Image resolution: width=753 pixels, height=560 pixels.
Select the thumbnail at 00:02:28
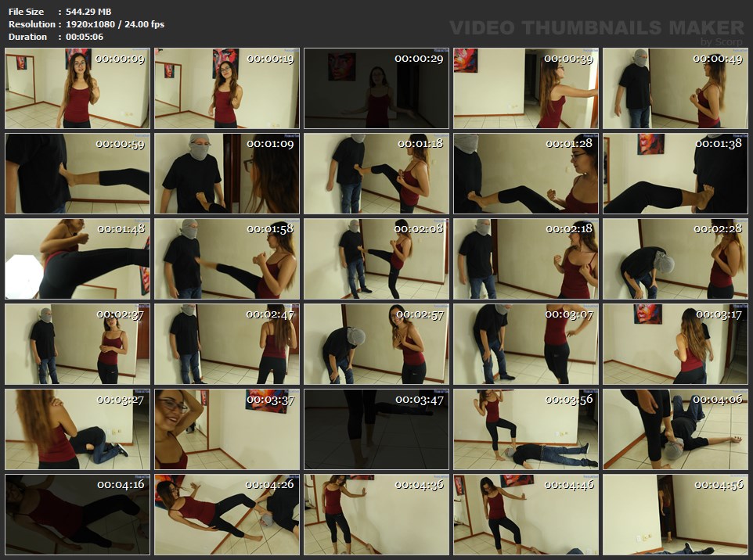pos(676,259)
